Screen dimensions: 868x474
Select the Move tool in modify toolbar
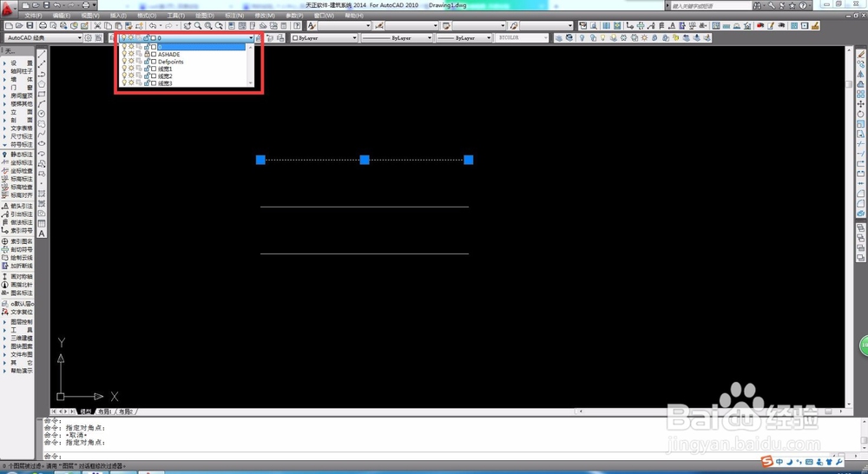coord(861,104)
